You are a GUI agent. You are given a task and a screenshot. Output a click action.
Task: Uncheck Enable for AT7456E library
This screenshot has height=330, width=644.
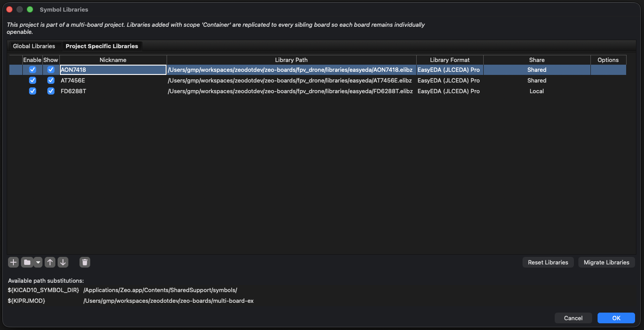[33, 80]
